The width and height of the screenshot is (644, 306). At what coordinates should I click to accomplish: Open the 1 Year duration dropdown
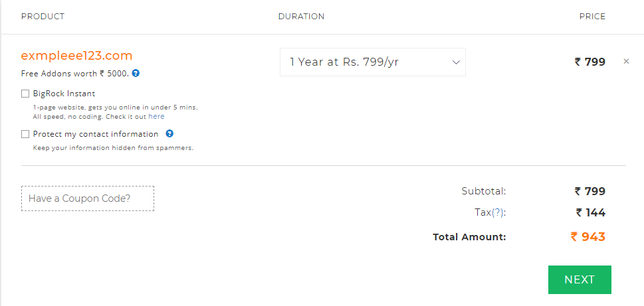[373, 62]
